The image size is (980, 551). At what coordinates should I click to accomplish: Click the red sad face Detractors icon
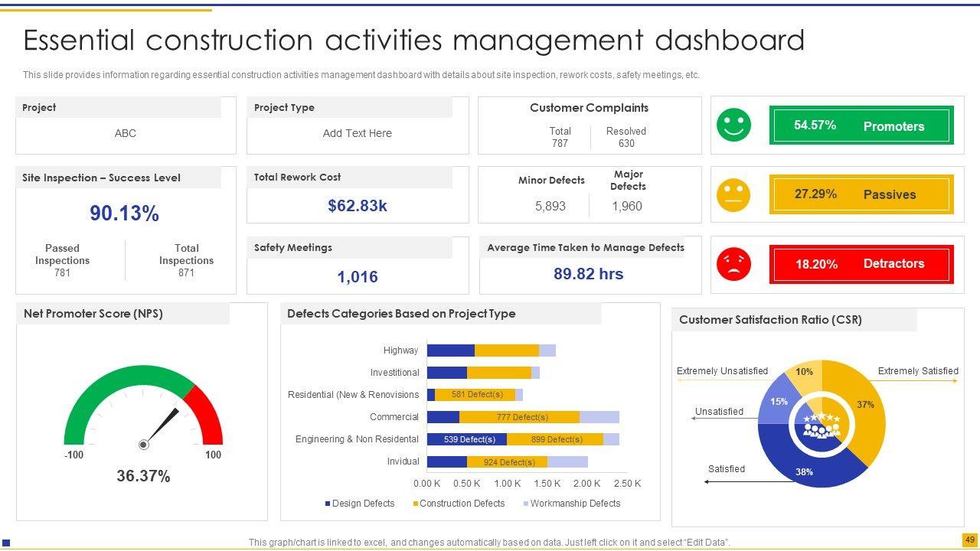[733, 264]
